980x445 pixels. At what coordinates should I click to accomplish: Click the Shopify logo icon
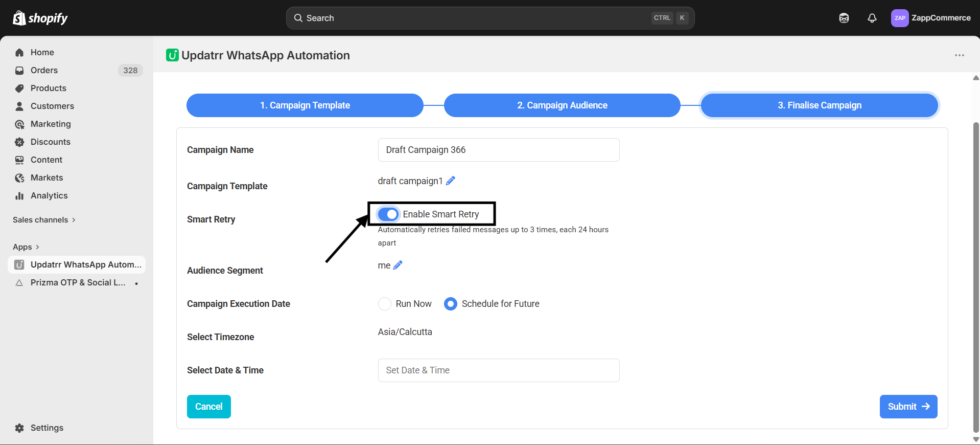click(19, 18)
